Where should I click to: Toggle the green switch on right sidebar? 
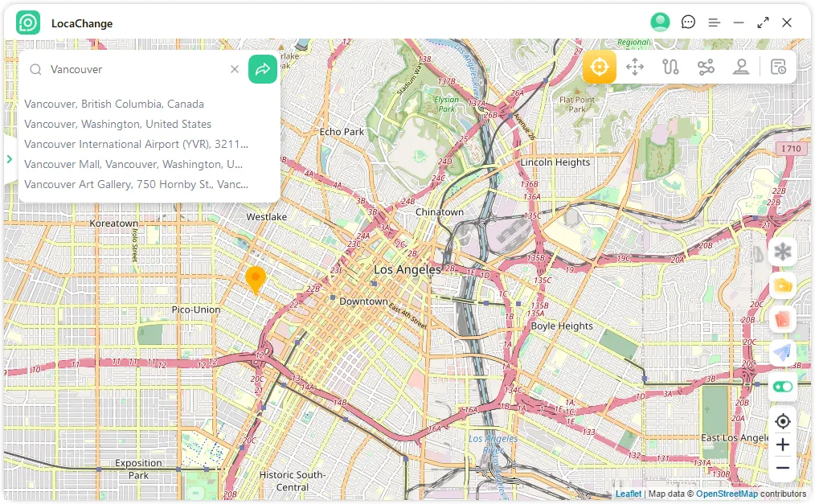pyautogui.click(x=783, y=387)
